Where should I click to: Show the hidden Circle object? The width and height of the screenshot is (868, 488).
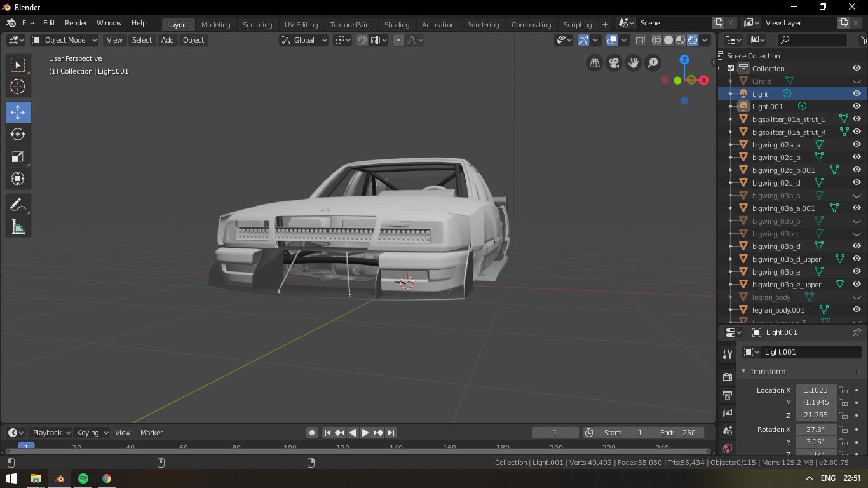(x=857, y=81)
